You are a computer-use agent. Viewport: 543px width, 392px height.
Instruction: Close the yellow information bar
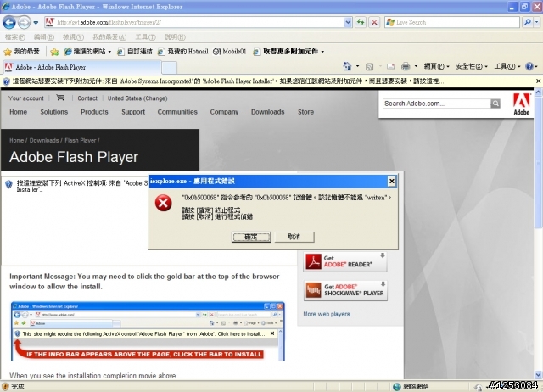pos(538,81)
